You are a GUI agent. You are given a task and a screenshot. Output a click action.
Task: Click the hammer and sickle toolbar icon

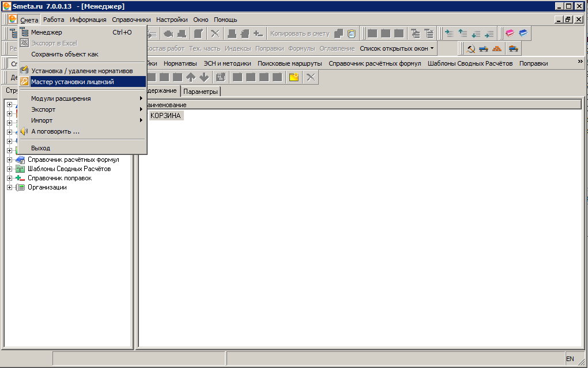(x=470, y=49)
